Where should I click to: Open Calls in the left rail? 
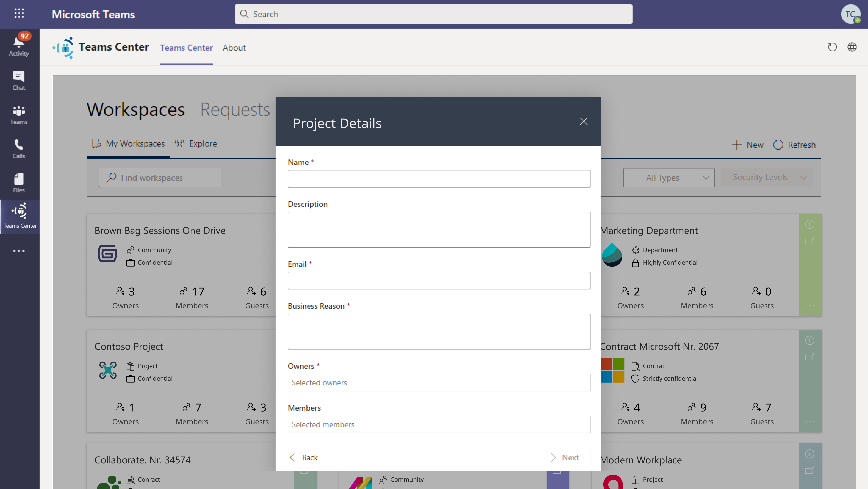click(x=19, y=149)
